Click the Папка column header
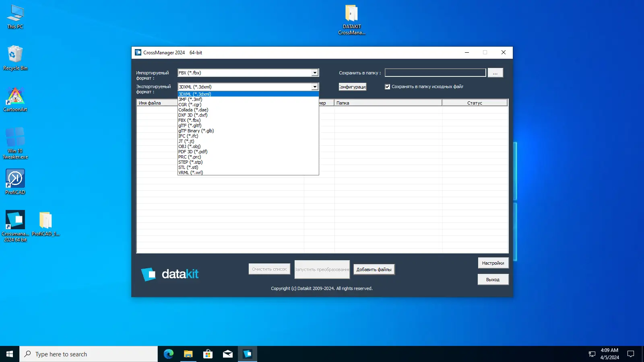 coord(388,103)
